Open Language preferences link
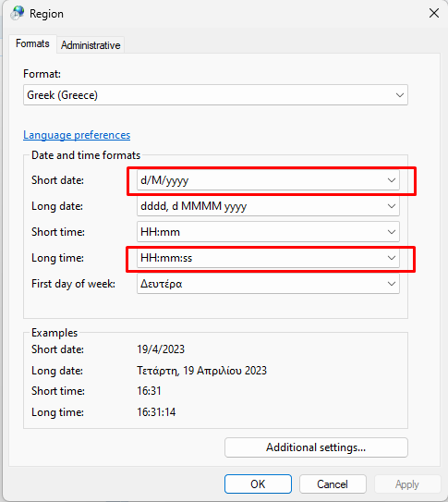 tap(77, 135)
